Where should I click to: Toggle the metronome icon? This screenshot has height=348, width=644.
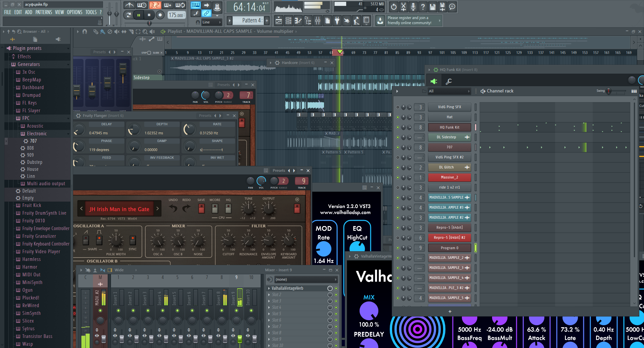[129, 5]
